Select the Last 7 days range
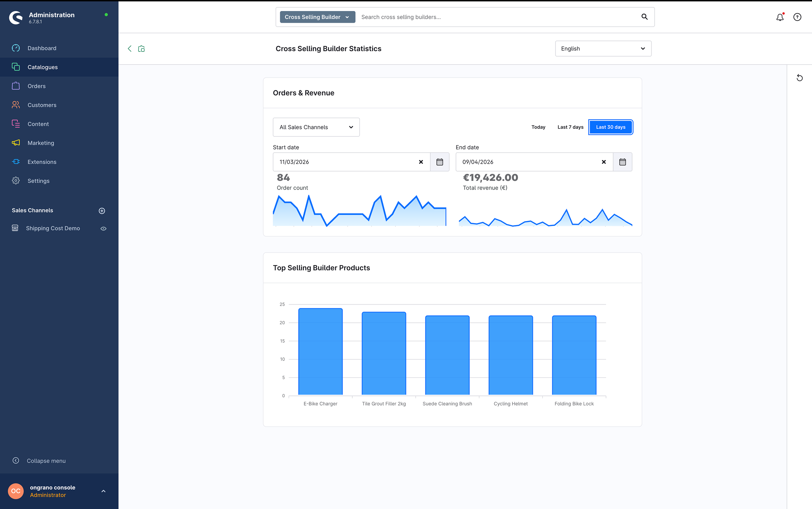This screenshot has width=812, height=509. point(570,127)
